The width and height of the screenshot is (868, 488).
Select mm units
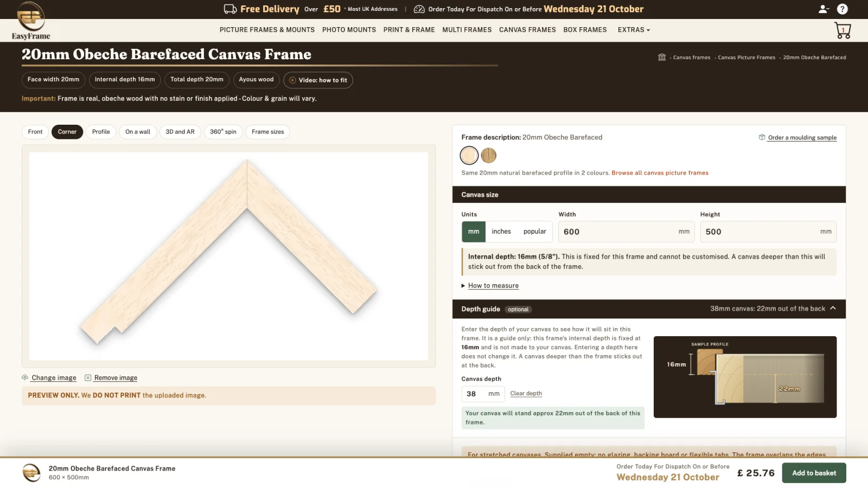coord(474,232)
